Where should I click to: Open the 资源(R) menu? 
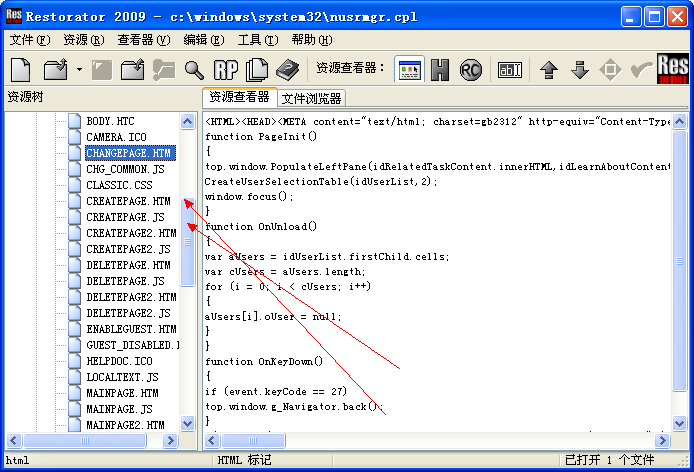[83, 40]
